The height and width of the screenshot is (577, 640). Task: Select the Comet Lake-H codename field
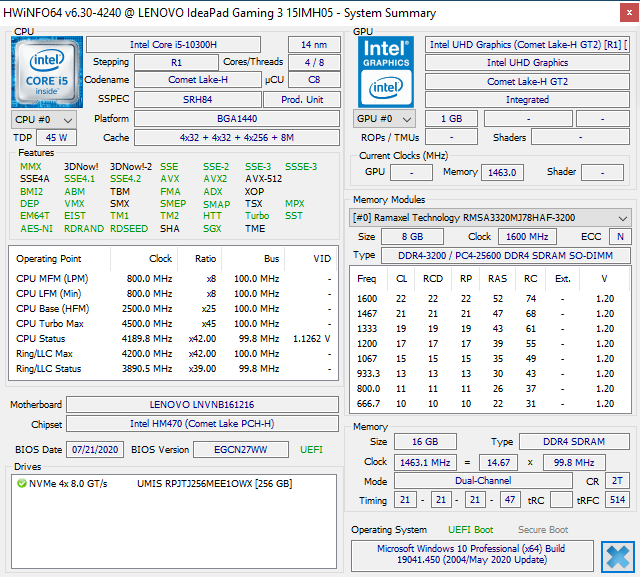pos(198,80)
